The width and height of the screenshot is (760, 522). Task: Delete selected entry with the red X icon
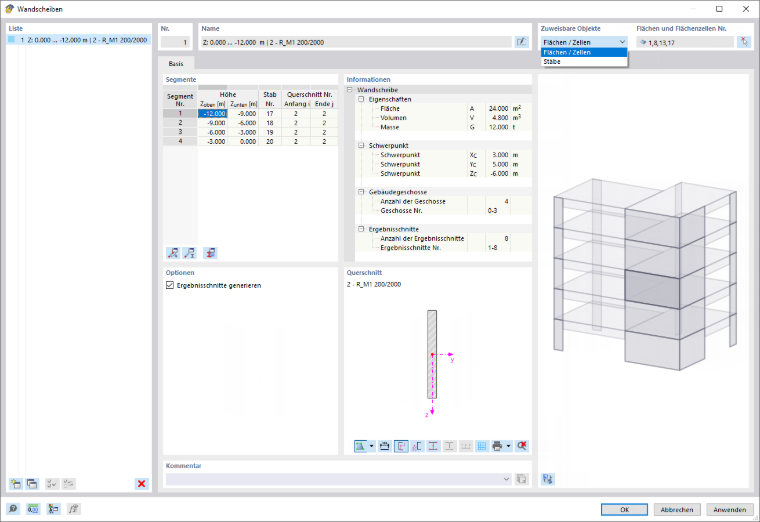[142, 483]
